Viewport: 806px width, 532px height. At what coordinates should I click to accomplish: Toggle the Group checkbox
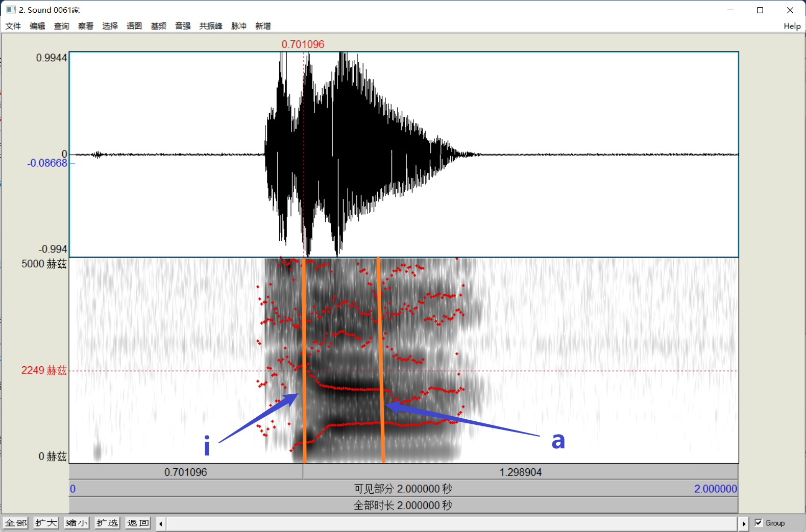759,523
